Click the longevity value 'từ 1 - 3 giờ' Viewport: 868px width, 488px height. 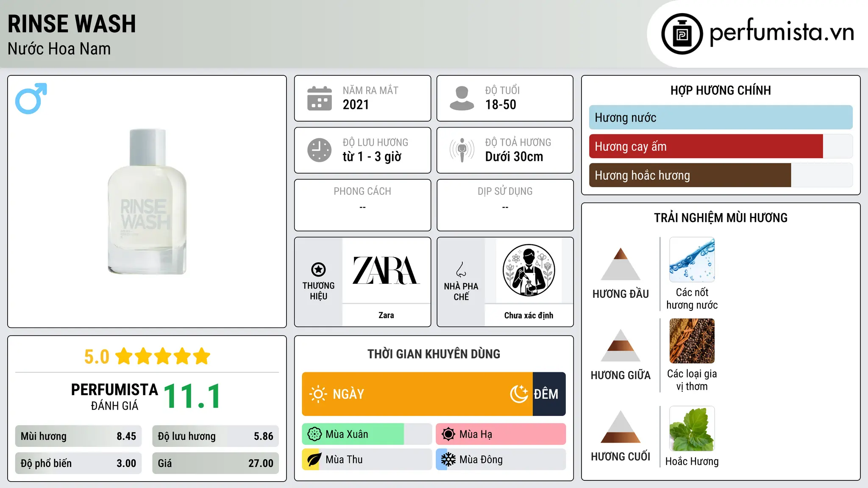[372, 157]
